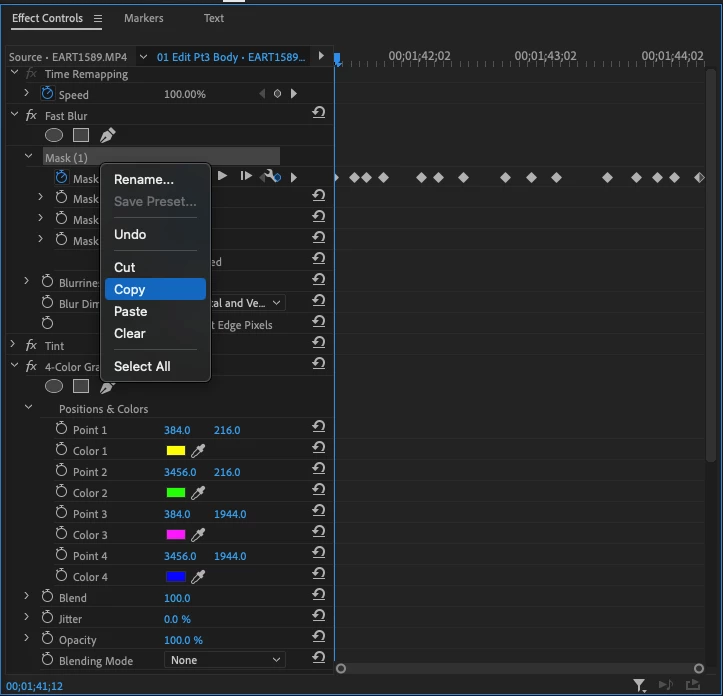
Task: Create ellipse mask under Fast Blur
Action: point(54,135)
